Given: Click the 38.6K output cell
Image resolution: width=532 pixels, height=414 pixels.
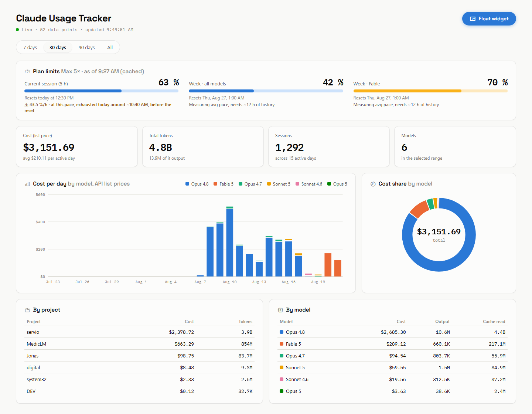Looking at the screenshot, I should (443, 391).
